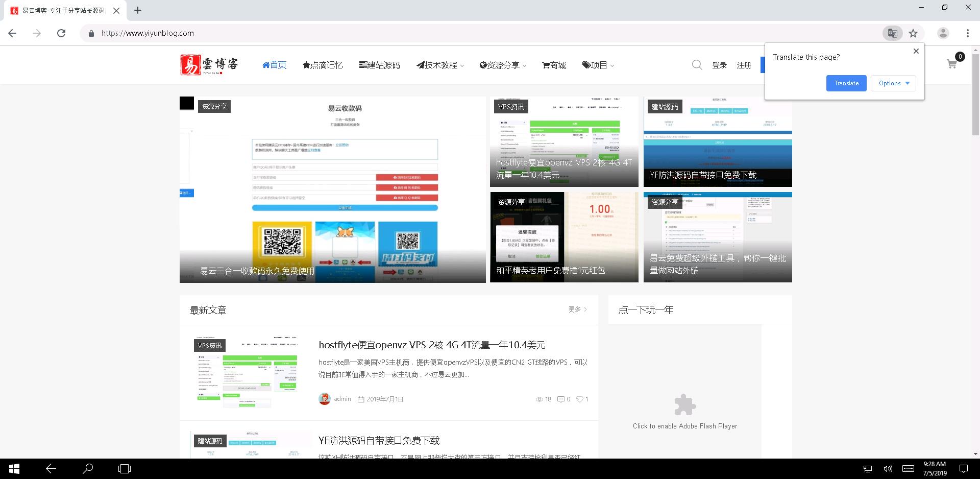The width and height of the screenshot is (980, 479).
Task: Open the hostflyte便宜openvz VPS article title
Action: coord(432,345)
